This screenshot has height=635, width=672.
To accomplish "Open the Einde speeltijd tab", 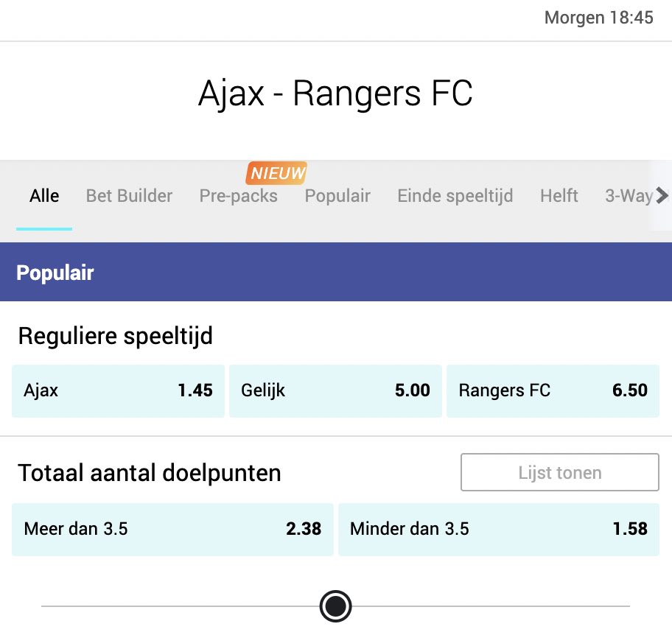I will point(455,196).
